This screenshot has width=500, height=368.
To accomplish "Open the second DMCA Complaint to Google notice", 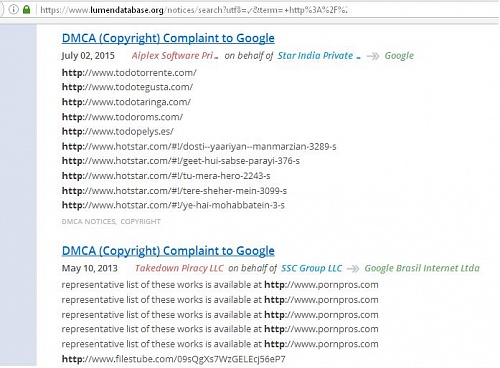I will click(x=168, y=251).
